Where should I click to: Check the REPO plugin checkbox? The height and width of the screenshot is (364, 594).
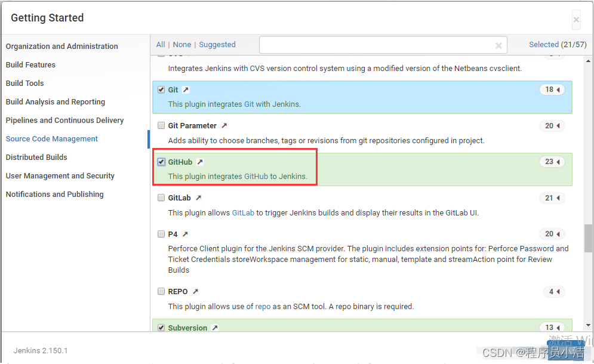pyautogui.click(x=161, y=291)
